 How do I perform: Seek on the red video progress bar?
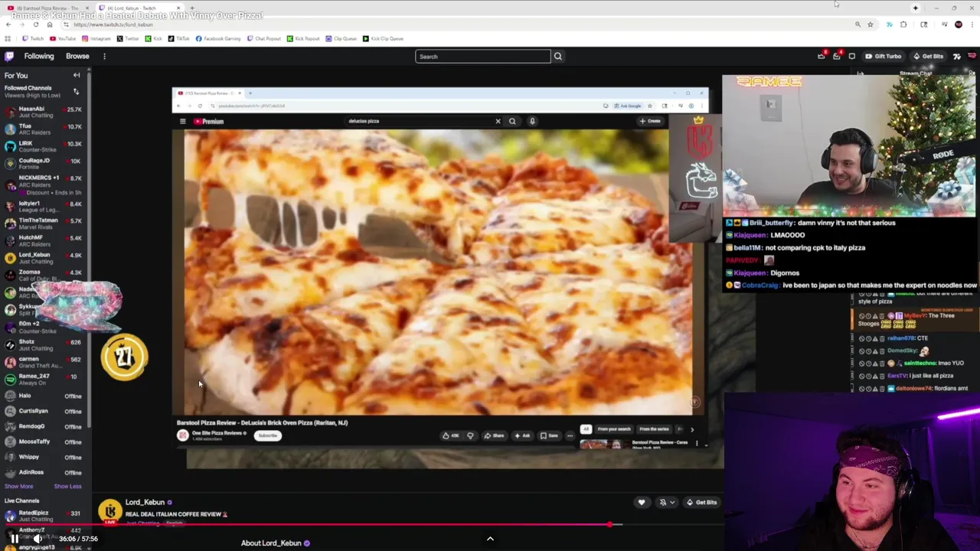click(x=306, y=525)
